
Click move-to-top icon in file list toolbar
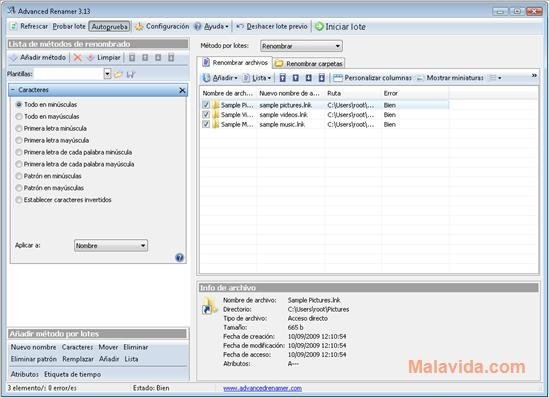pos(282,78)
